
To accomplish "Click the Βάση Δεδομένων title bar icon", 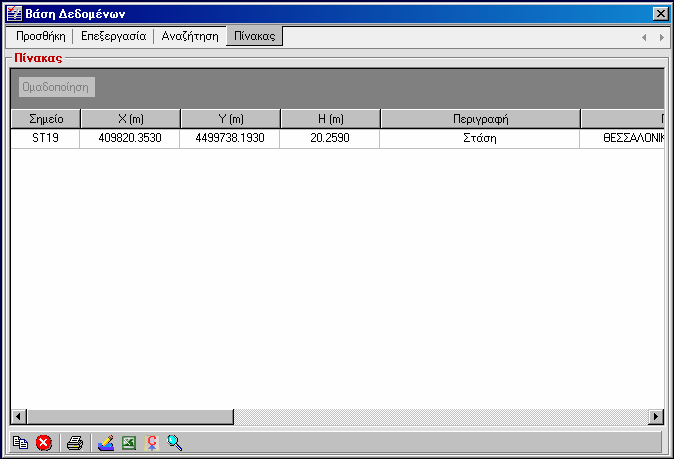I will point(14,14).
